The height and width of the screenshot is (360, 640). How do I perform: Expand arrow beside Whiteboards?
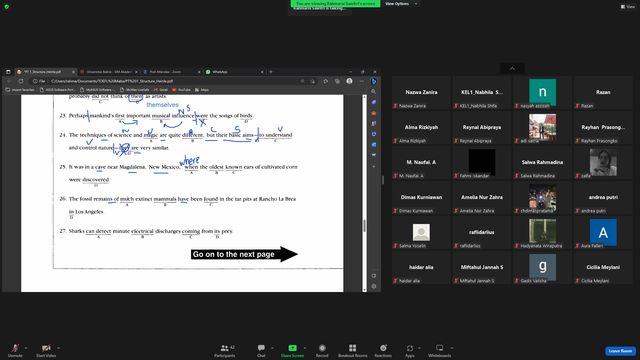tap(452, 348)
